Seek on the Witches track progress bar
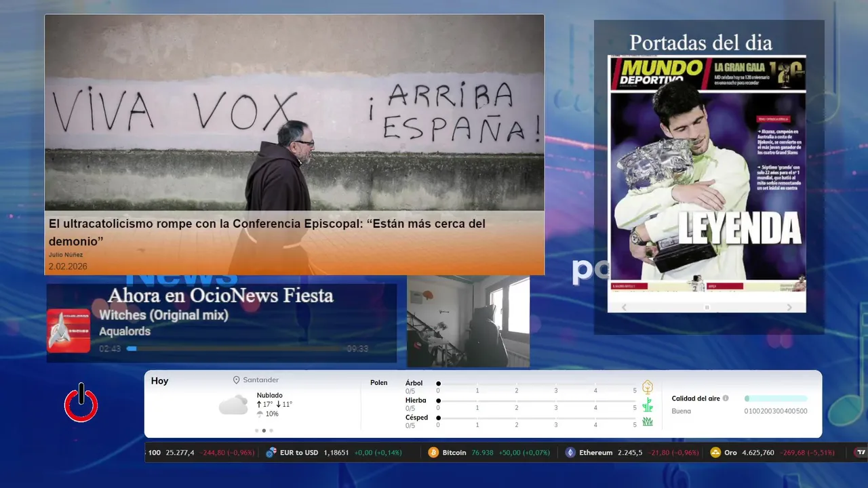This screenshot has width=868, height=488. 235,348
